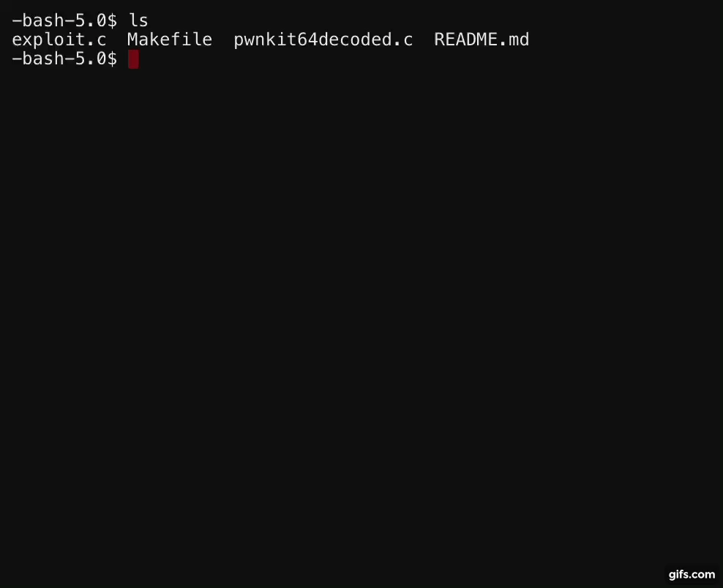The width and height of the screenshot is (723, 588).
Task: Click the .c extension of exploit.c
Action: click(96, 40)
